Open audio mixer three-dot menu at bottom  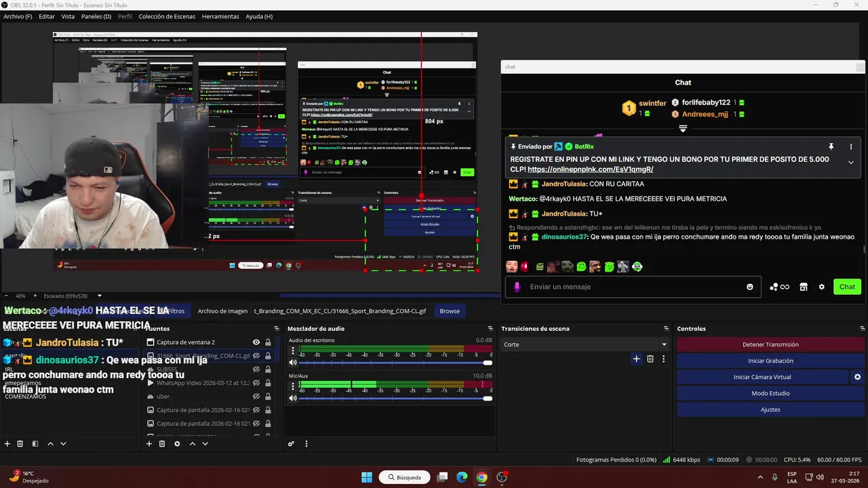click(x=306, y=444)
